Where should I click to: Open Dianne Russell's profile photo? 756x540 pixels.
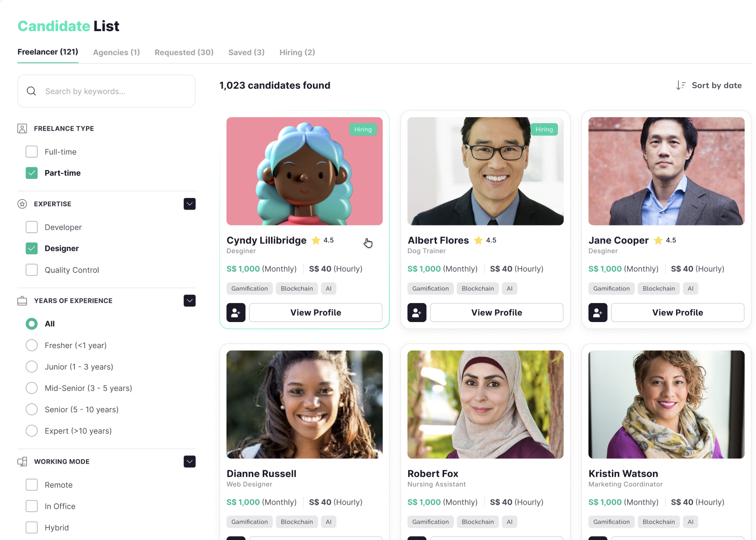pos(305,404)
